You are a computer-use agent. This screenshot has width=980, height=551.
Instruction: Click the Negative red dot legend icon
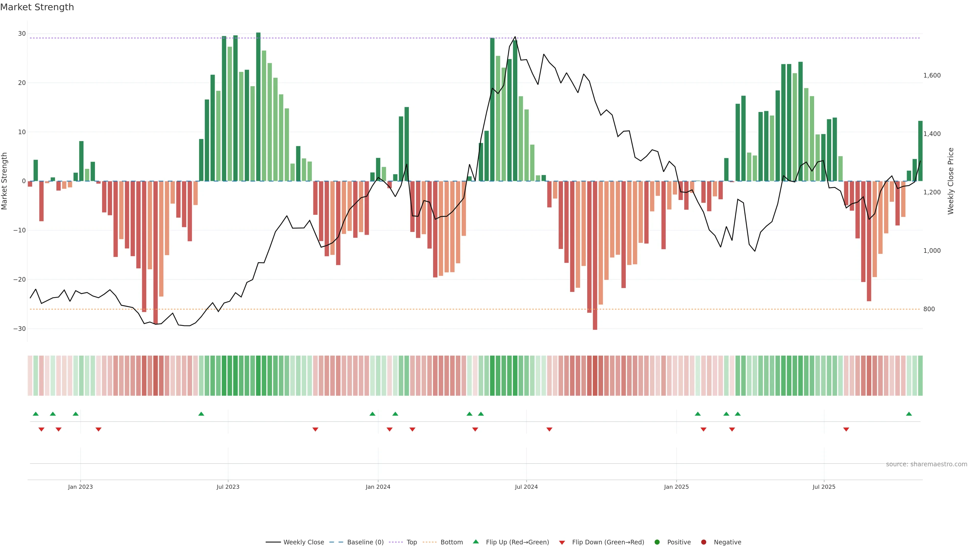click(x=703, y=542)
